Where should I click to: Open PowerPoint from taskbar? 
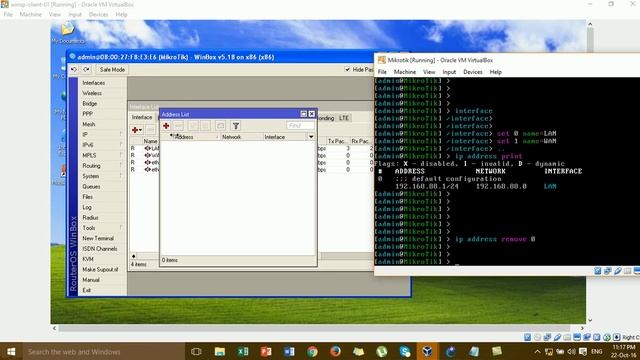(266, 351)
